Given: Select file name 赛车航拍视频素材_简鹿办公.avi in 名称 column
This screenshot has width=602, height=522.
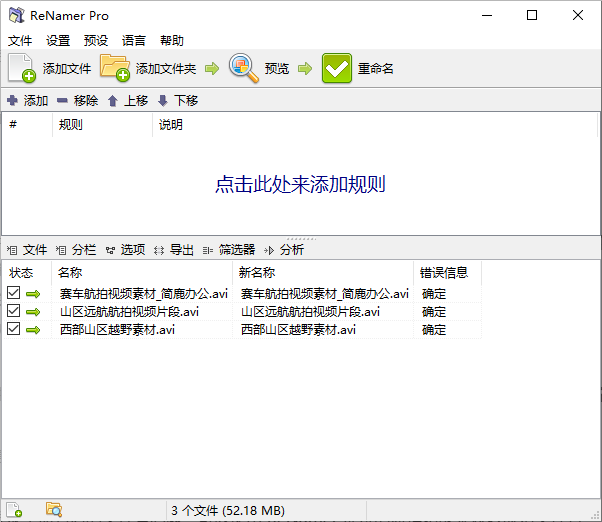Looking at the screenshot, I should pos(144,294).
